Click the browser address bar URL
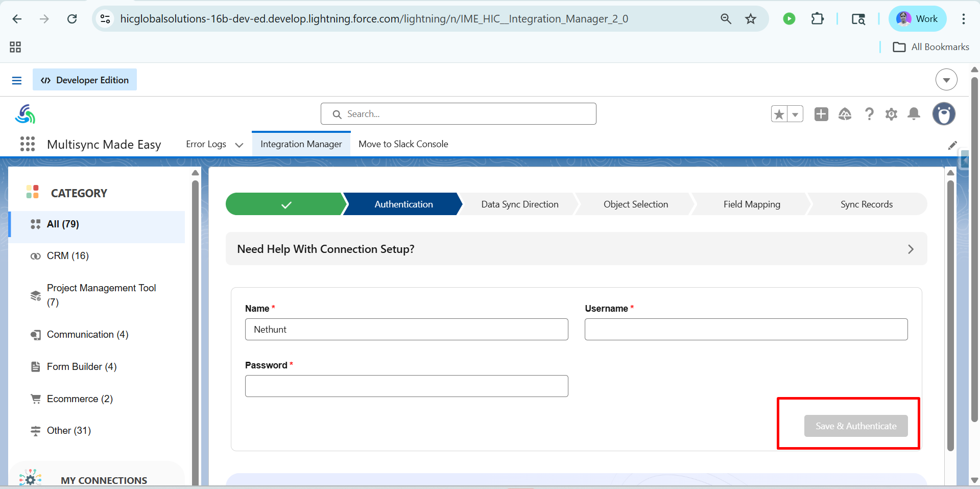This screenshot has height=489, width=980. coord(374,19)
